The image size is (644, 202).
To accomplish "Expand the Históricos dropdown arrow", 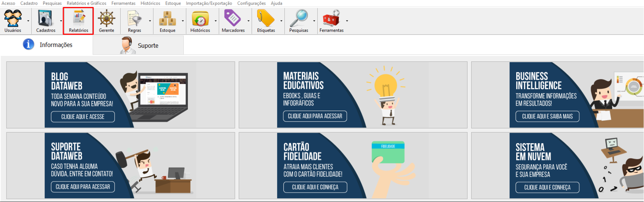I will pos(216,21).
